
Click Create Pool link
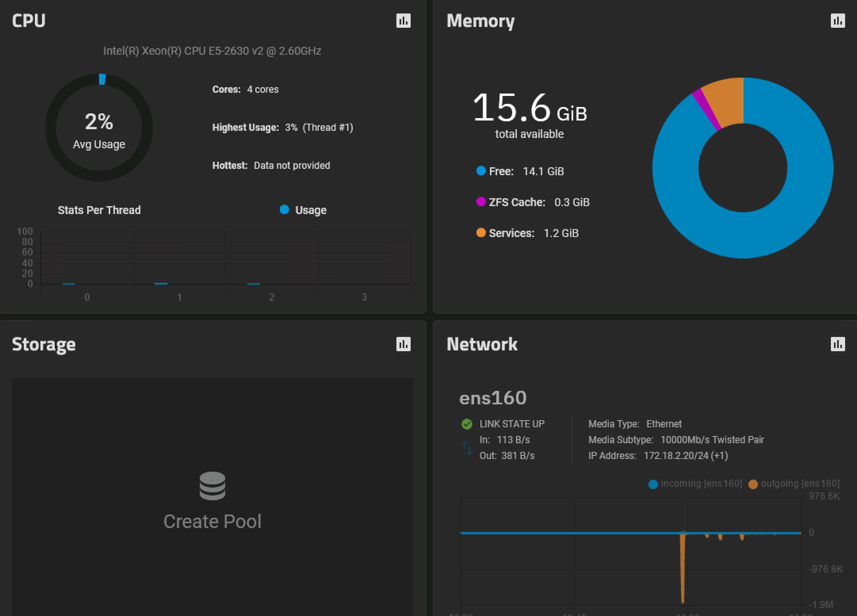tap(212, 521)
